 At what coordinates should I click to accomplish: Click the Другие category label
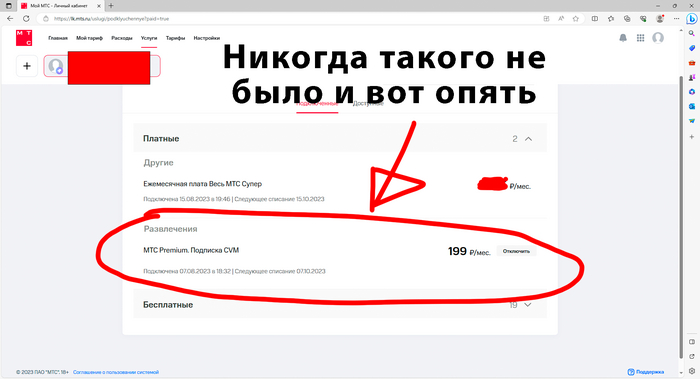tap(158, 163)
